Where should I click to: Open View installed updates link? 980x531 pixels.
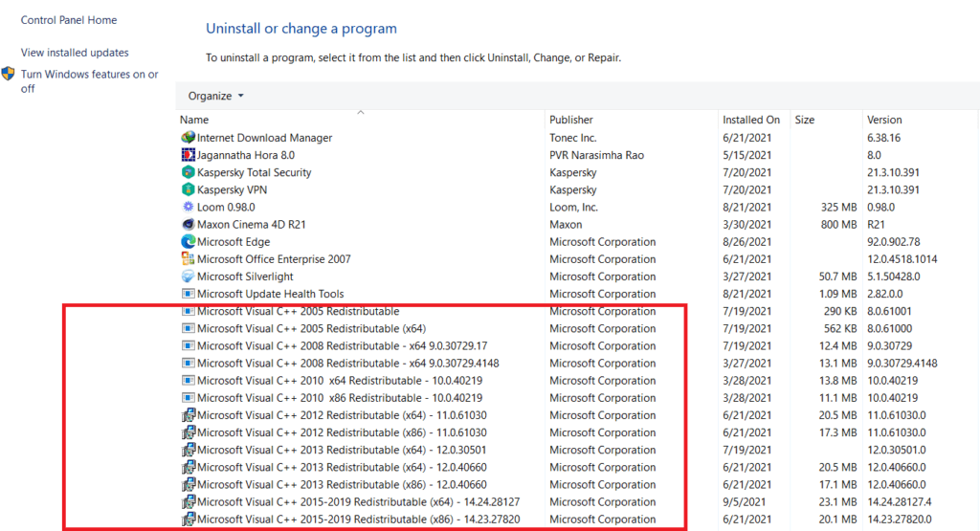(x=75, y=53)
